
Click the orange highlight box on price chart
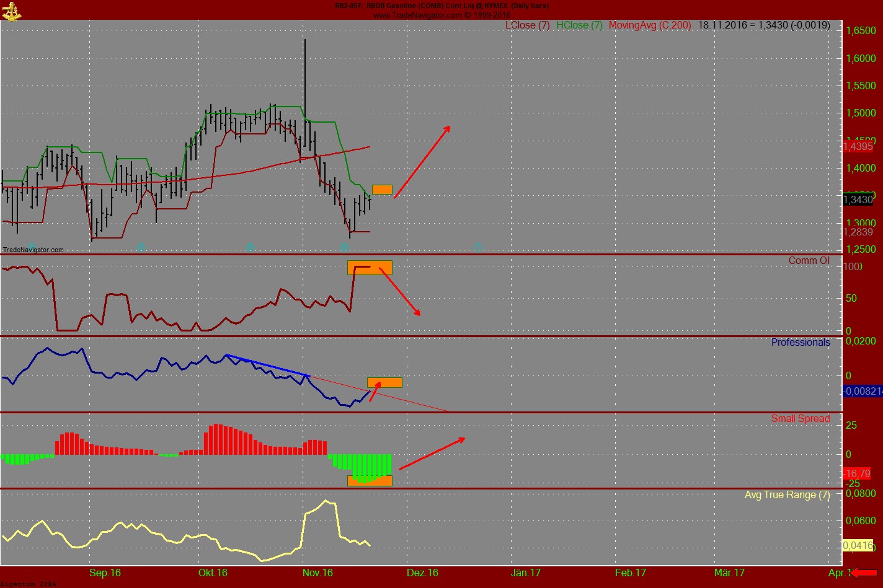(x=383, y=190)
